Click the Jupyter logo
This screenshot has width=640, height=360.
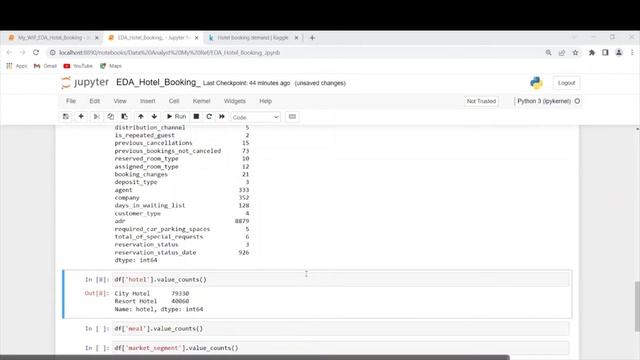click(x=85, y=82)
